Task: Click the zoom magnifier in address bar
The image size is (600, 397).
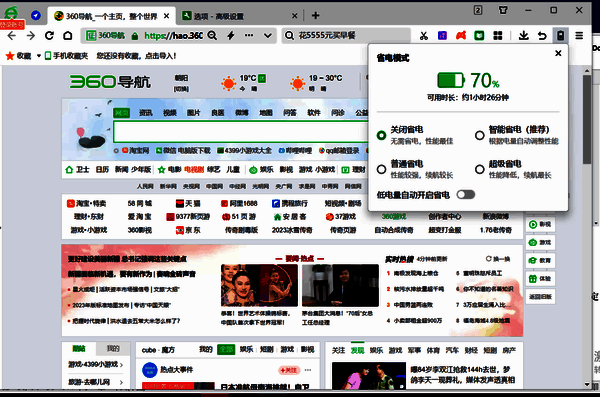Action: (212, 36)
